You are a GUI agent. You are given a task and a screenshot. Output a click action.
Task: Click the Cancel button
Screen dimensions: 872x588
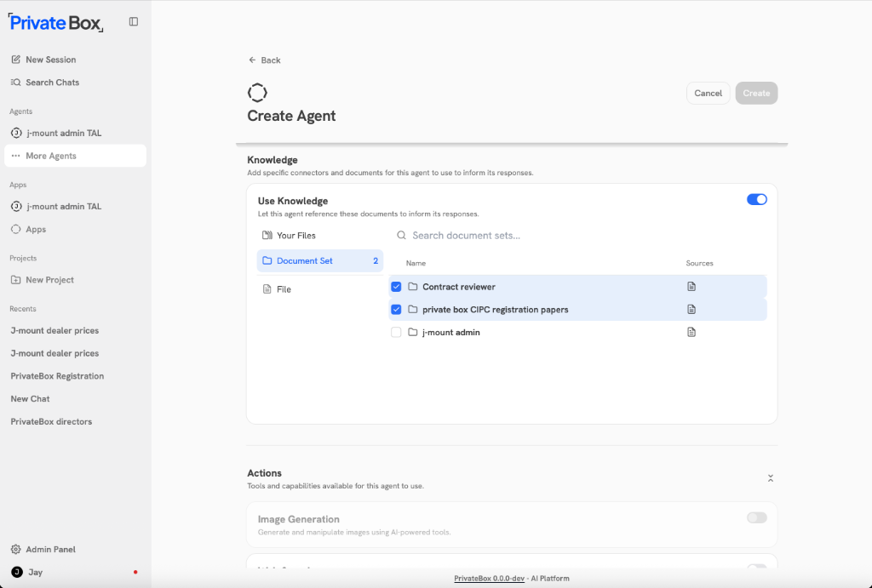pos(708,93)
